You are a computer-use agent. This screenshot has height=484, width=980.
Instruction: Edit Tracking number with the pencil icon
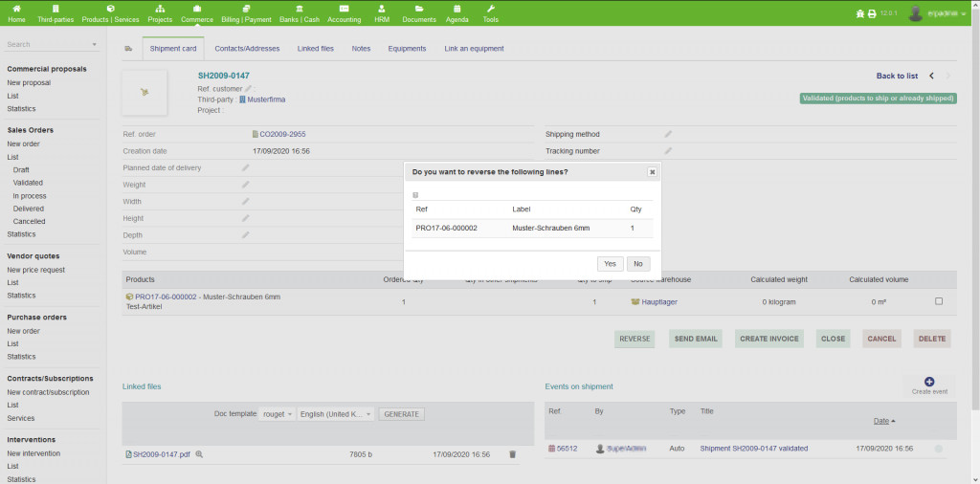[668, 151]
